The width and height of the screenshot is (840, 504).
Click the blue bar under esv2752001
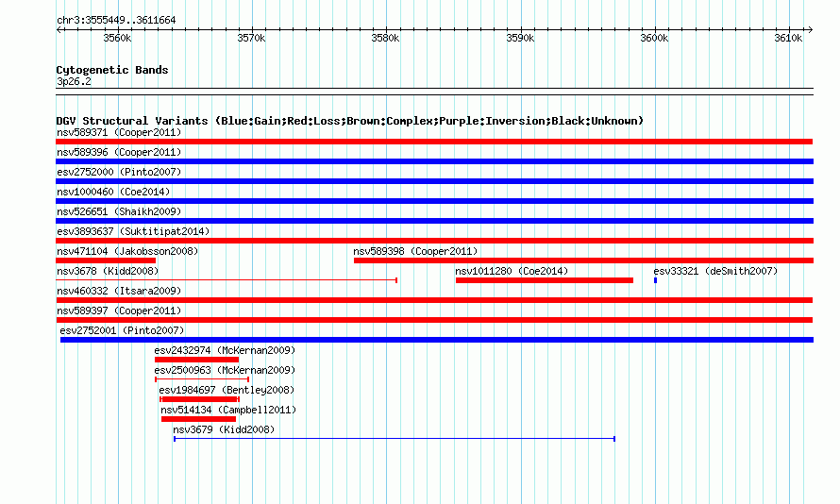click(437, 340)
